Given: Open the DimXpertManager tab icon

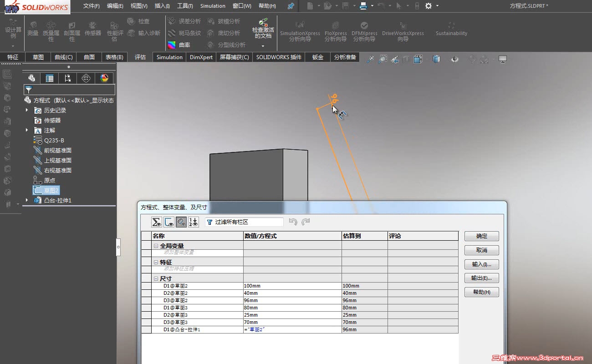Looking at the screenshot, I should click(86, 78).
